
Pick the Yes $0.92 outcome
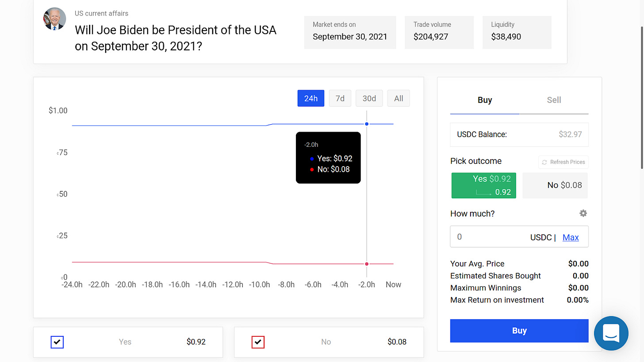483,185
